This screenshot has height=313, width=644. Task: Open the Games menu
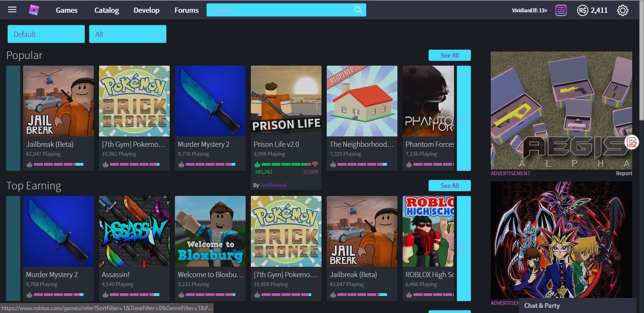(66, 10)
